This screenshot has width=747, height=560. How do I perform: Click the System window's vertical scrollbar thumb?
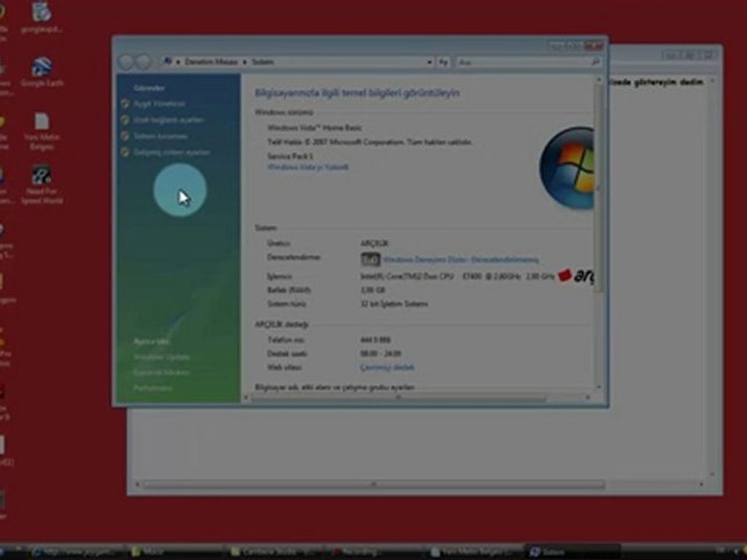tap(598, 188)
